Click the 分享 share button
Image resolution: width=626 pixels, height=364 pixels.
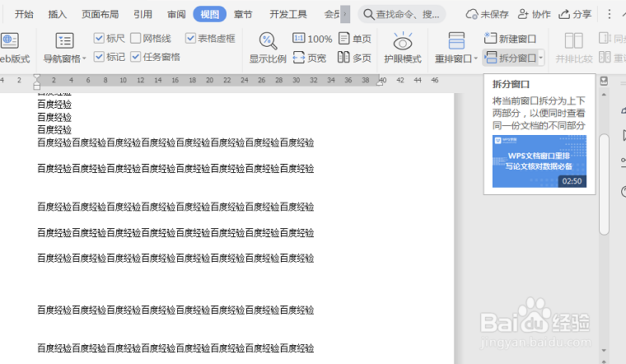click(x=575, y=14)
